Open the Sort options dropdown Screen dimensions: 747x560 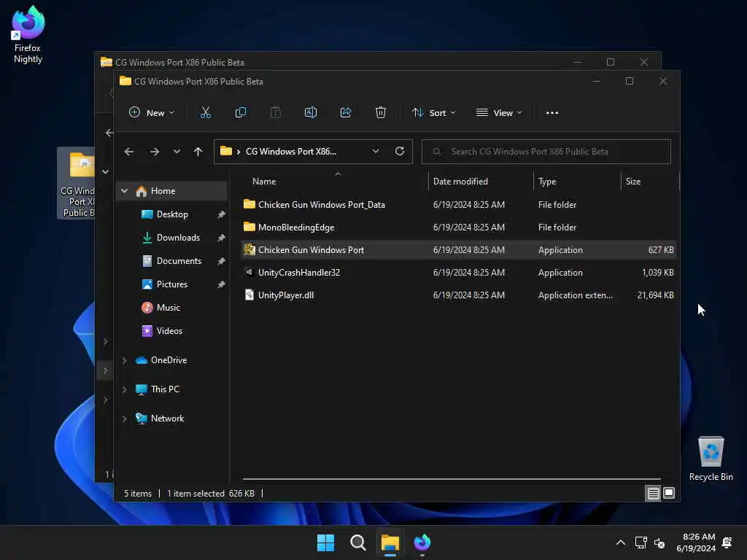[433, 113]
